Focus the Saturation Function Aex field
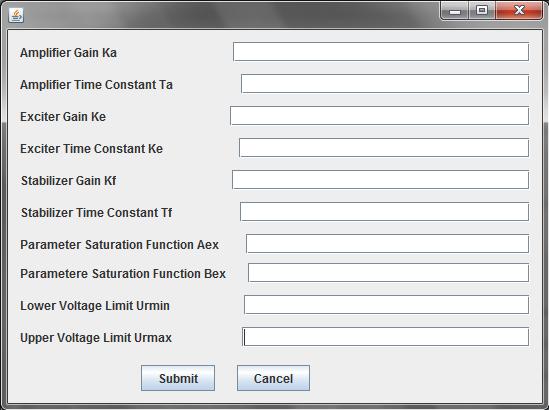The width and height of the screenshot is (549, 410). 388,244
